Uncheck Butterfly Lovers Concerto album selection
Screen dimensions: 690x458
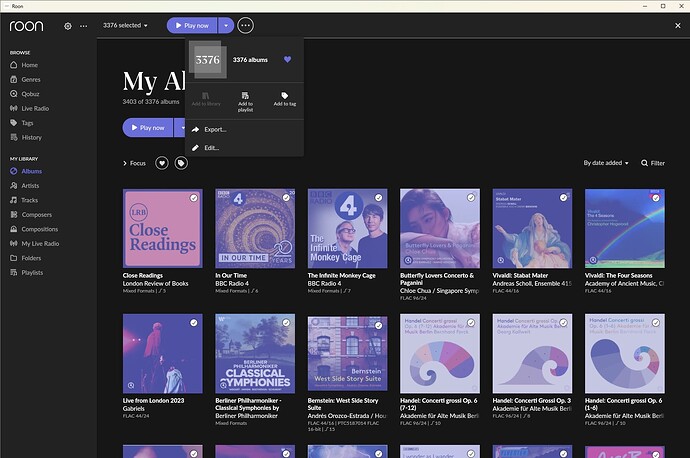pyautogui.click(x=471, y=198)
